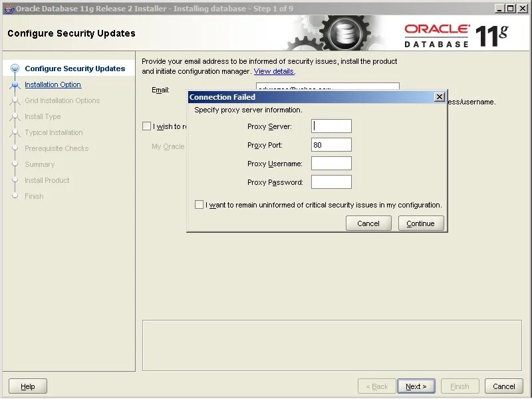The height and width of the screenshot is (399, 532).
Task: Click the Typical Installation step
Action: (54, 132)
